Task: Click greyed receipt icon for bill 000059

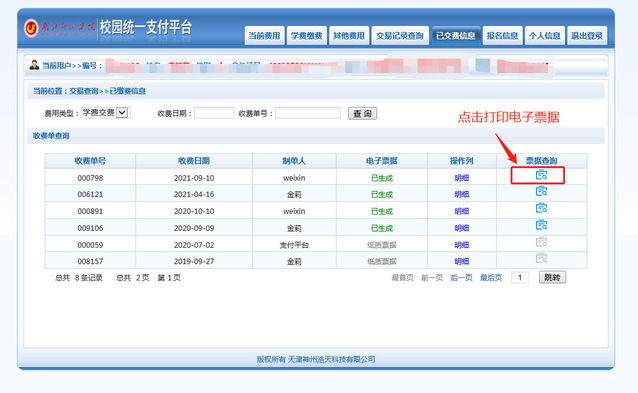Action: pos(541,242)
